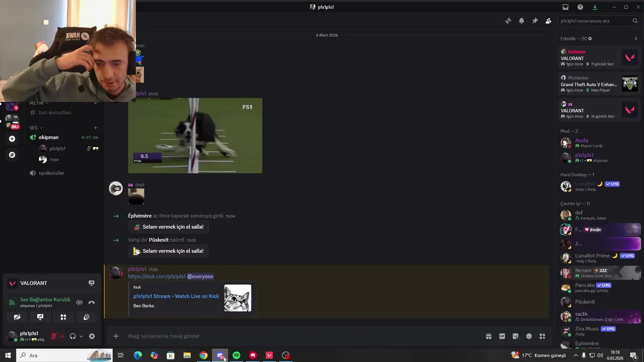
Task: Open microphone input options arrow
Action: tap(62, 336)
